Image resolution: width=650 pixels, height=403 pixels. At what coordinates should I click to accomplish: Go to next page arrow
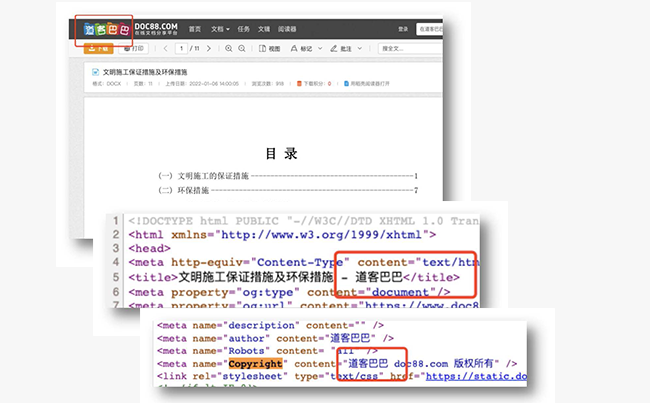209,49
